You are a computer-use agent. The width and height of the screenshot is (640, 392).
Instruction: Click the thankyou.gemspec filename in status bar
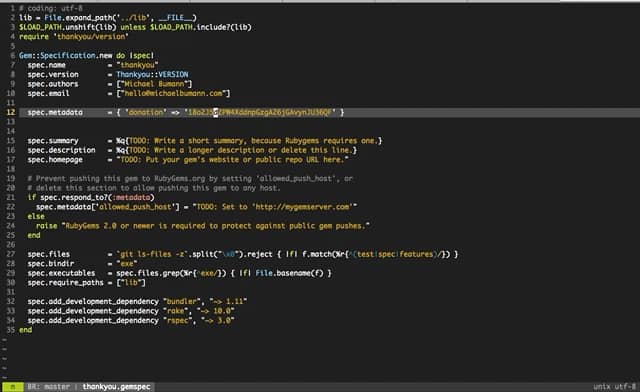point(116,387)
